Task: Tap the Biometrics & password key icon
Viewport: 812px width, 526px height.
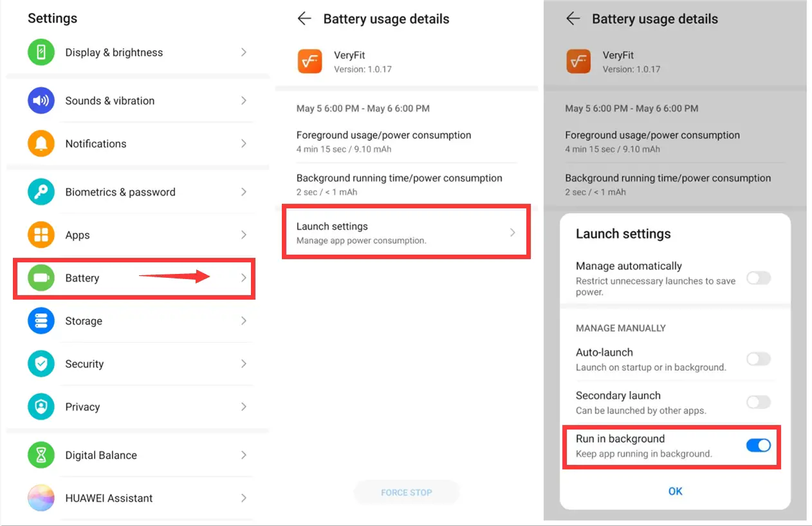Action: (x=41, y=192)
